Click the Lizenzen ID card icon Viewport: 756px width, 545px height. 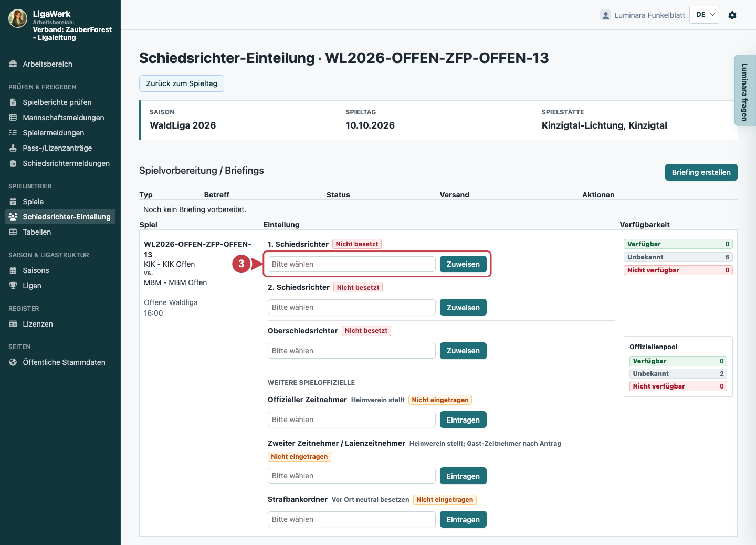click(13, 324)
